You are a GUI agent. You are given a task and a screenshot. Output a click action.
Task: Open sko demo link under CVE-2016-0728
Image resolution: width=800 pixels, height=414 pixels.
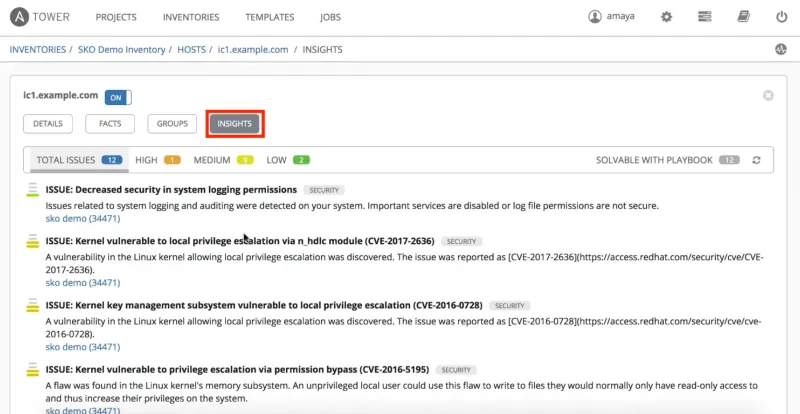tap(83, 347)
